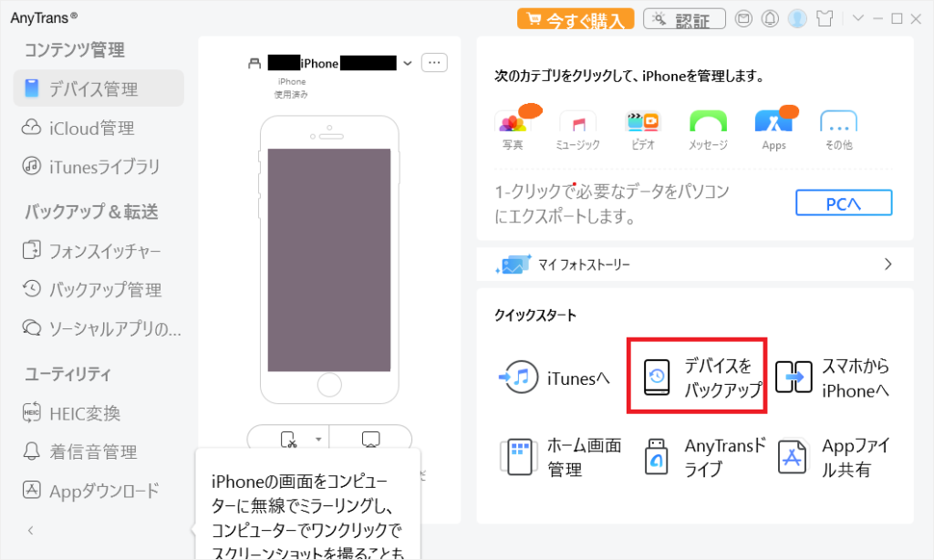
Task: Open マイ フォトストーリー row
Action: tap(695, 264)
